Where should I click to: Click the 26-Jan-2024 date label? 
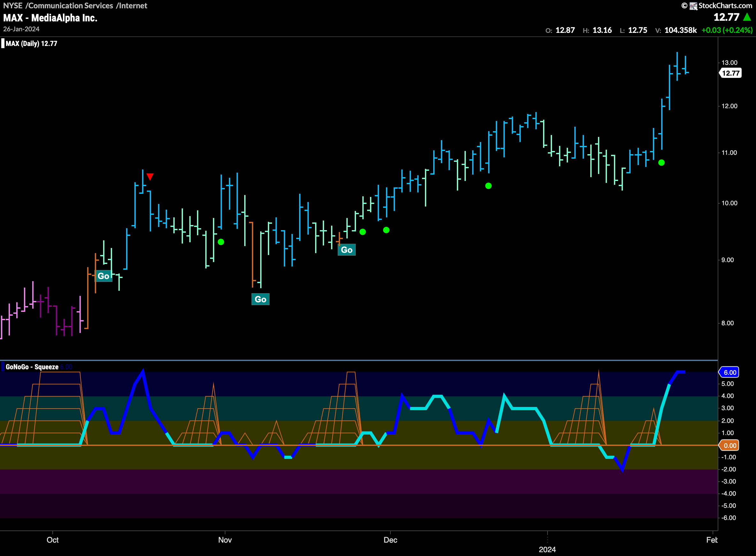click(x=21, y=29)
